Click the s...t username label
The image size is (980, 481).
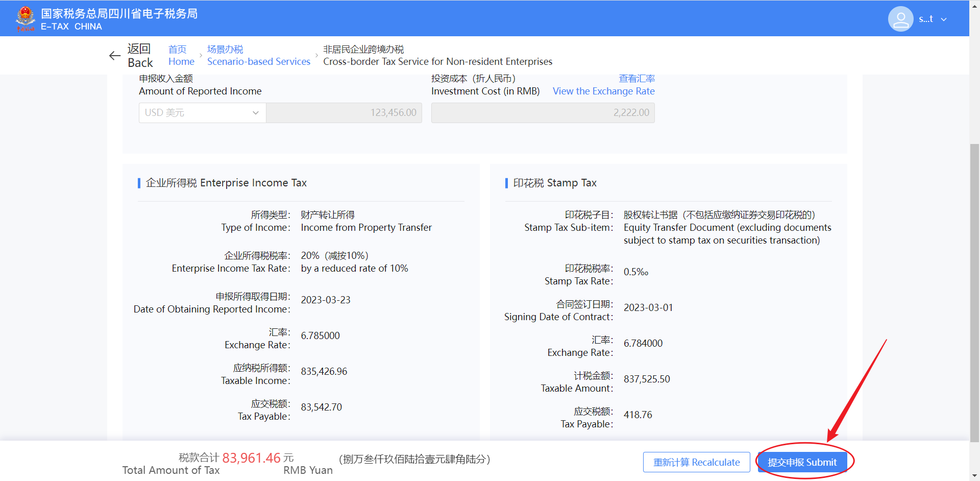pyautogui.click(x=925, y=19)
